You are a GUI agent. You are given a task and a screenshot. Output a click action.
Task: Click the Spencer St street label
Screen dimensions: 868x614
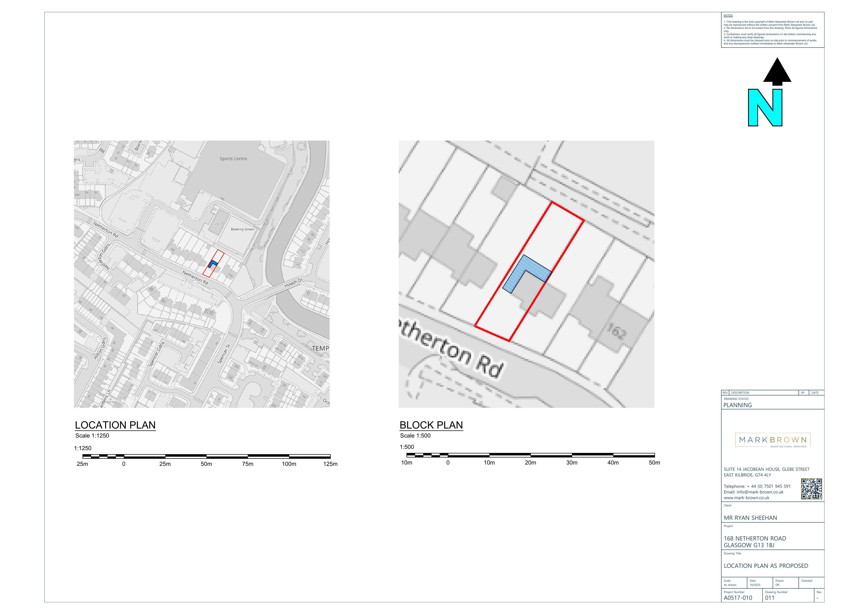coord(224,354)
